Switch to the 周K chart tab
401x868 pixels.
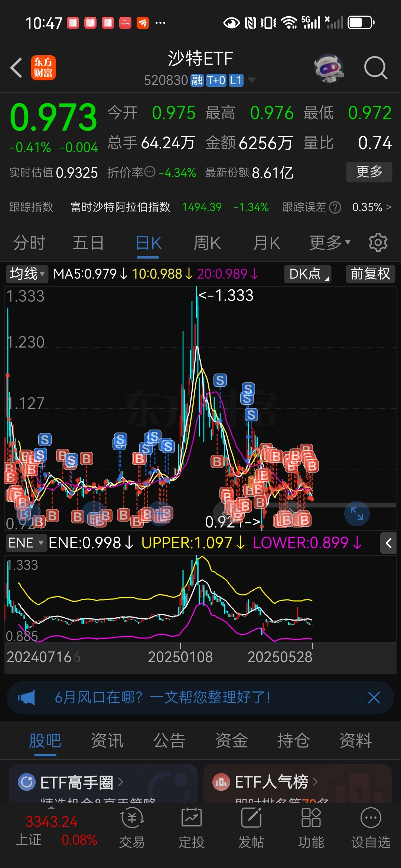click(x=207, y=243)
